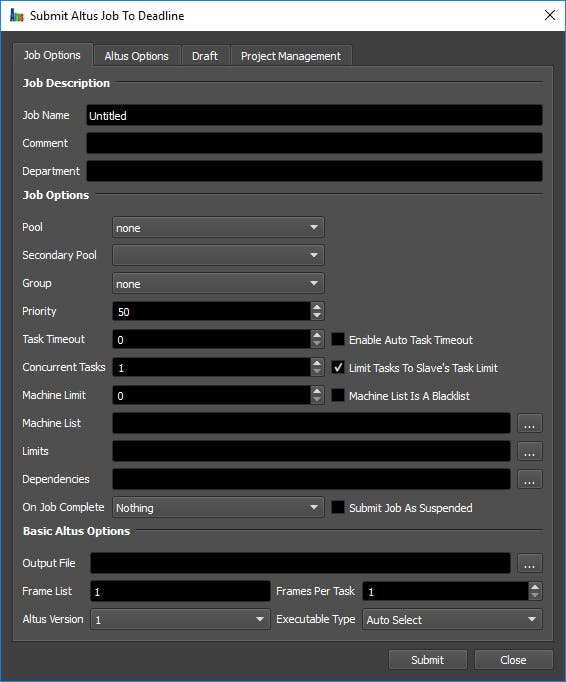Uncheck Limit Tasks To Slave's Task Limit
The height and width of the screenshot is (682, 566).
338,368
